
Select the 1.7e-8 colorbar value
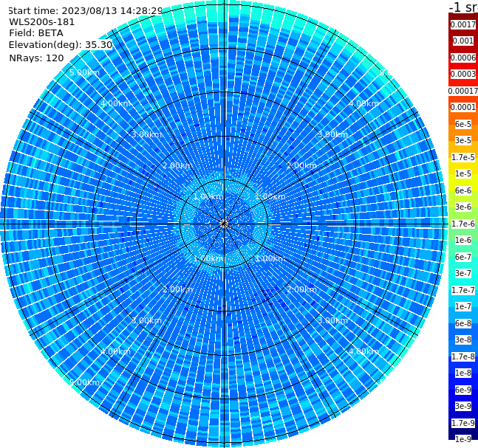463,356
